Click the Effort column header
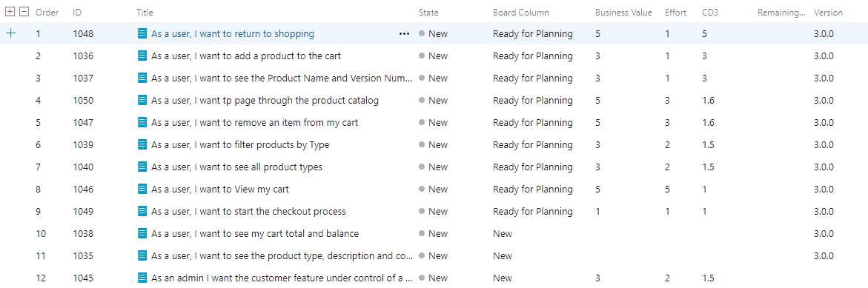This screenshot has height=288, width=868. [675, 12]
